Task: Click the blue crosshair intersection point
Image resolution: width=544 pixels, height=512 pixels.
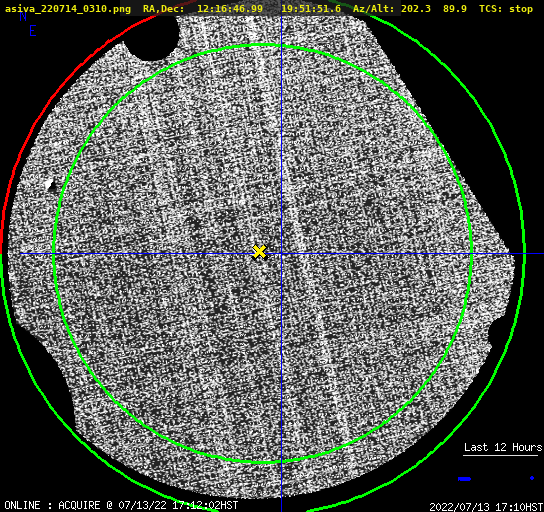Action: [x=281, y=254]
